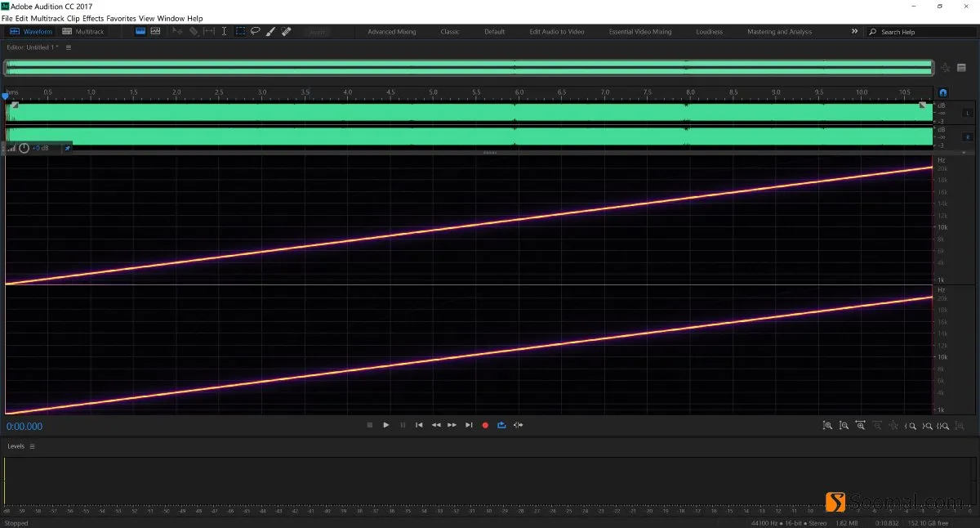Image resolution: width=980 pixels, height=528 pixels.
Task: Click the Pause button
Action: (403, 425)
